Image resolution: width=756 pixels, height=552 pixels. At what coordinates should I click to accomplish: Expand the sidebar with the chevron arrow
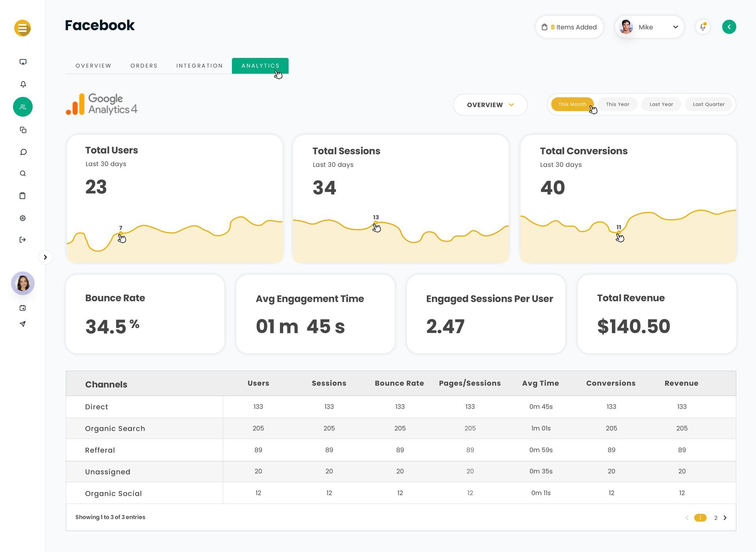pyautogui.click(x=45, y=257)
